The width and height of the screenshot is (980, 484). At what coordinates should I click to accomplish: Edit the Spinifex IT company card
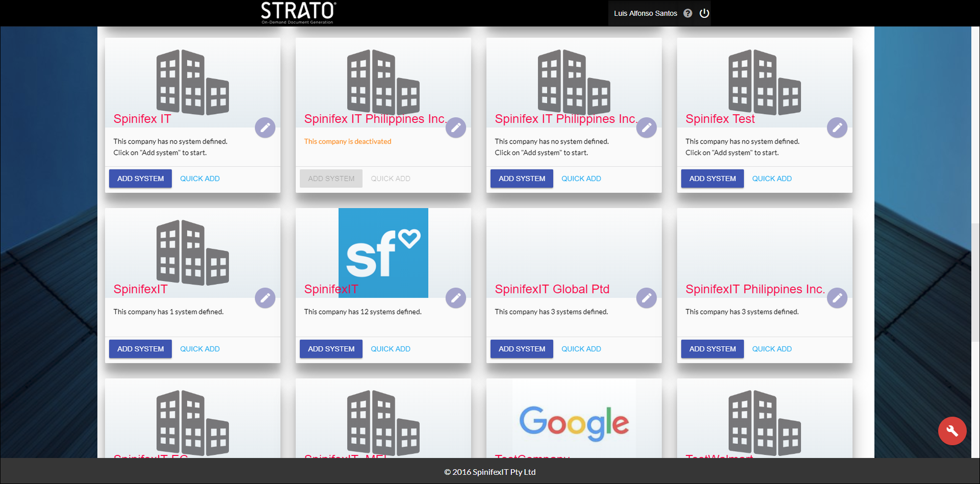click(265, 128)
